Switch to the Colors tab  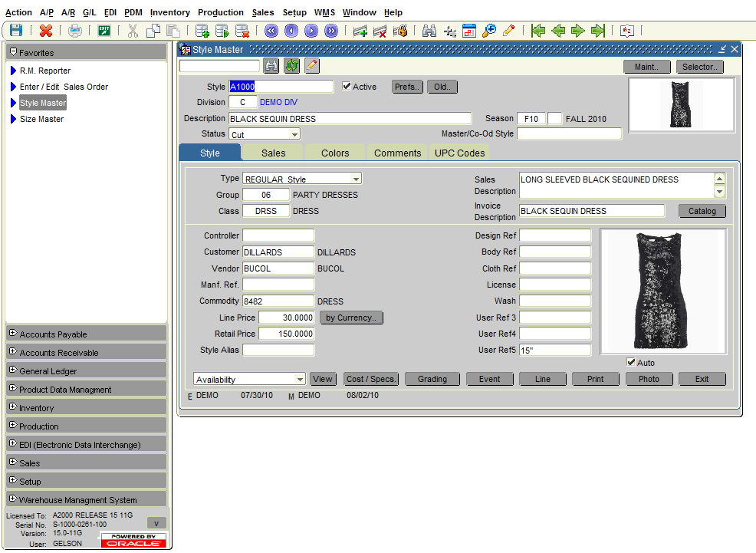click(x=334, y=153)
